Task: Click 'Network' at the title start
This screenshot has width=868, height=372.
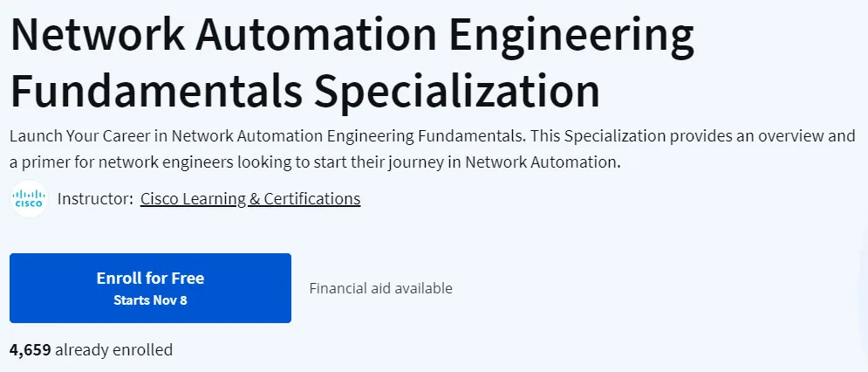Action: click(x=98, y=34)
